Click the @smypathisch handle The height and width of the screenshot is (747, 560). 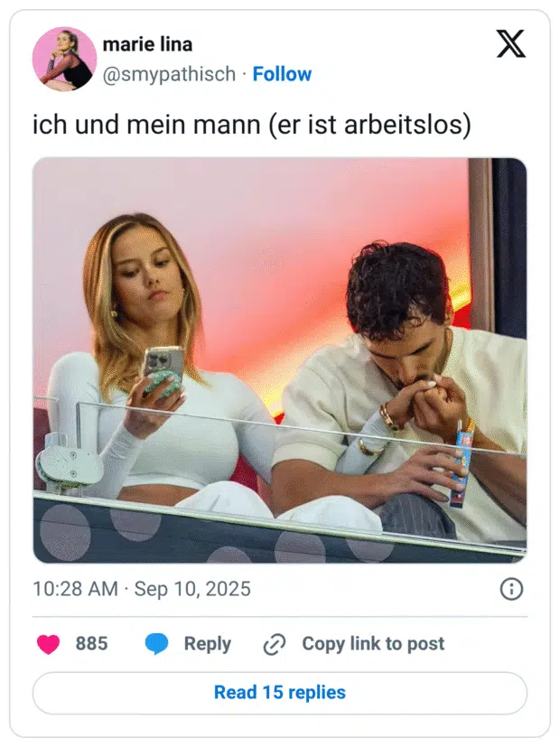coord(169,74)
